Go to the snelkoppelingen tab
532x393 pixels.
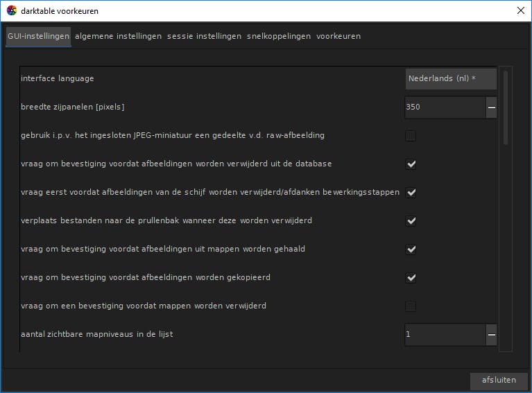(278, 36)
